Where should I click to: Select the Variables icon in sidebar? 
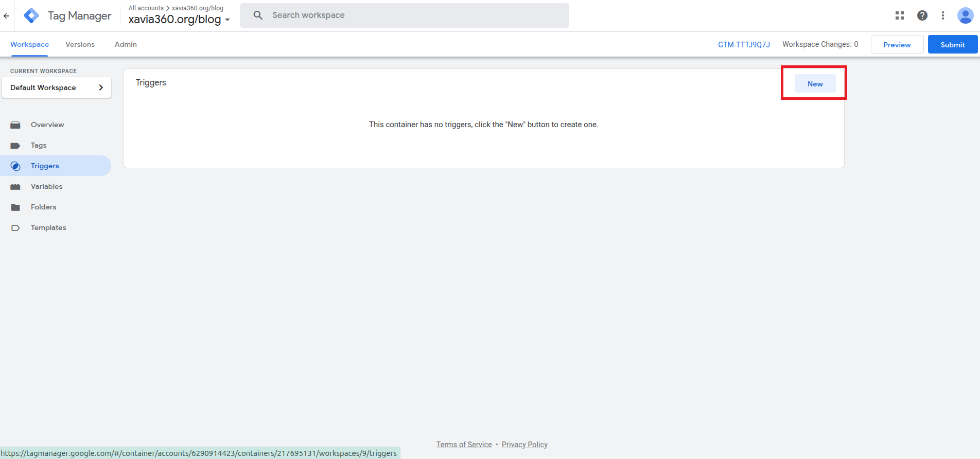click(x=15, y=187)
